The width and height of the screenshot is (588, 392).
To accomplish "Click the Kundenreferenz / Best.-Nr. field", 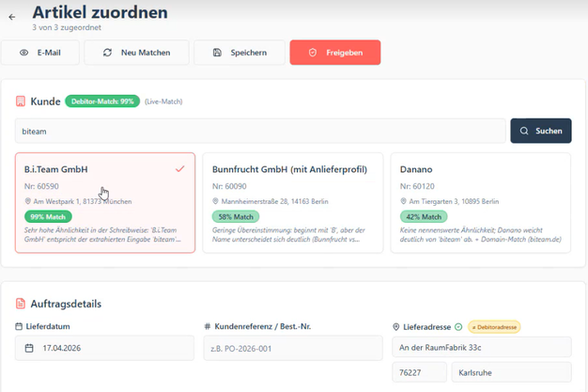I will (292, 348).
